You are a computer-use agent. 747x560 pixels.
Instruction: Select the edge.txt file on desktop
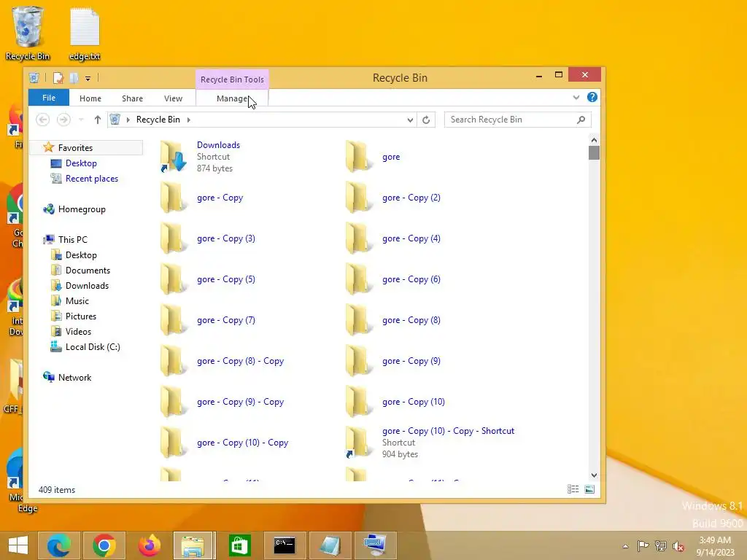[x=85, y=34]
